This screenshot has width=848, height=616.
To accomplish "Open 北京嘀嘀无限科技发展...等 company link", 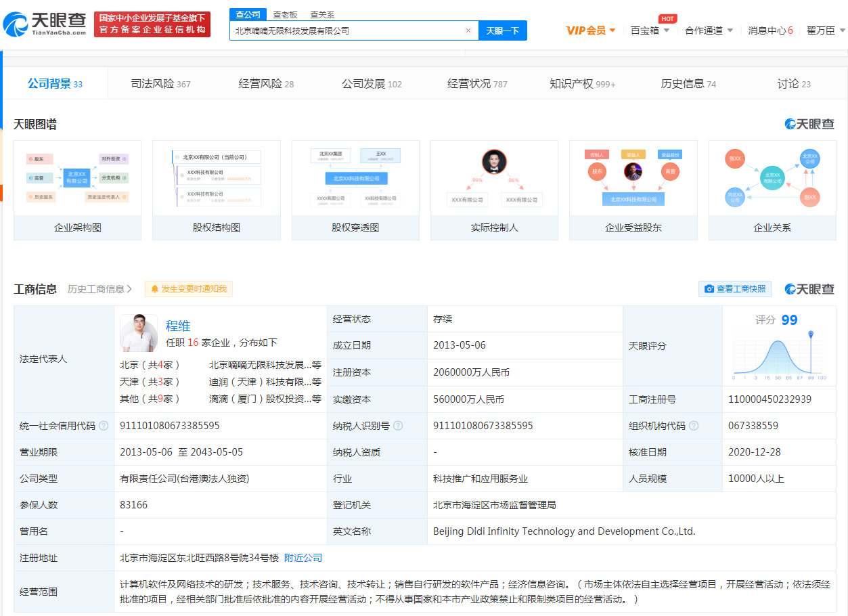I will point(265,364).
